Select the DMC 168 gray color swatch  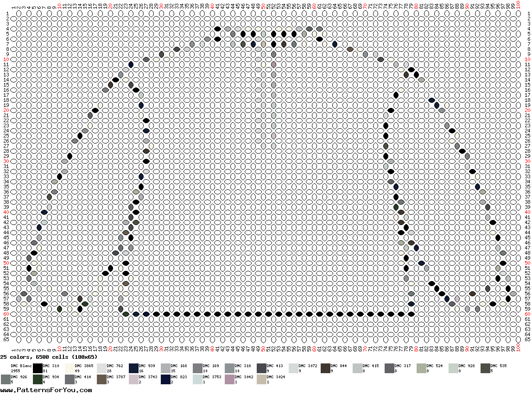(165, 368)
